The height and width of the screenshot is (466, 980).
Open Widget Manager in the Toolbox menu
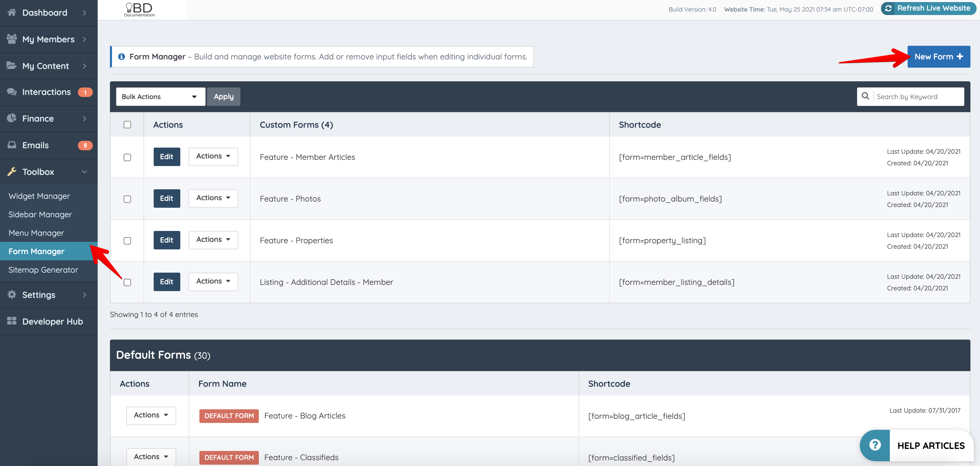(39, 196)
